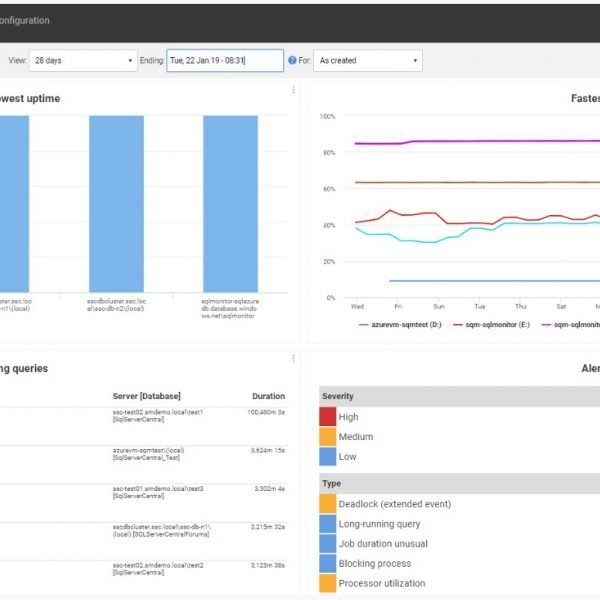Open the options menu on the uptime panel
Screen dimensions: 600x600
[293, 90]
